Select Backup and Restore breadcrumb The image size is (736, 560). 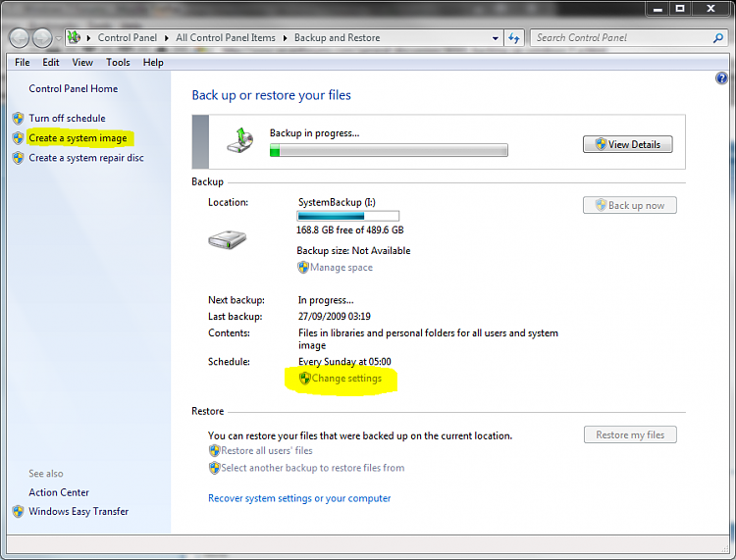tap(337, 37)
